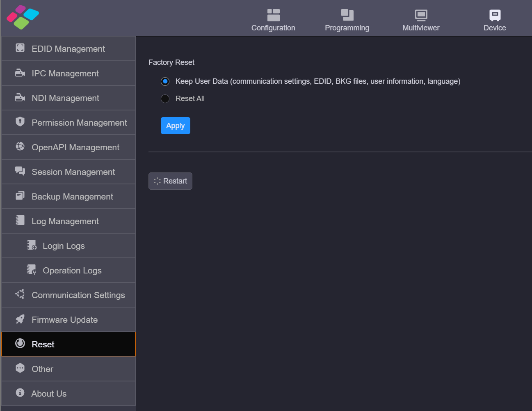Select the Keep User Data radio option

tap(165, 81)
